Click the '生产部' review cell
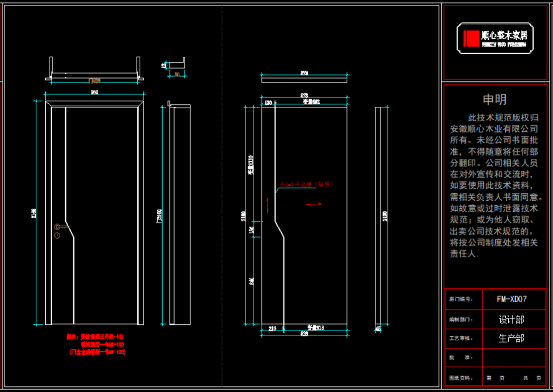The height and width of the screenshot is (392, 553). 511,338
